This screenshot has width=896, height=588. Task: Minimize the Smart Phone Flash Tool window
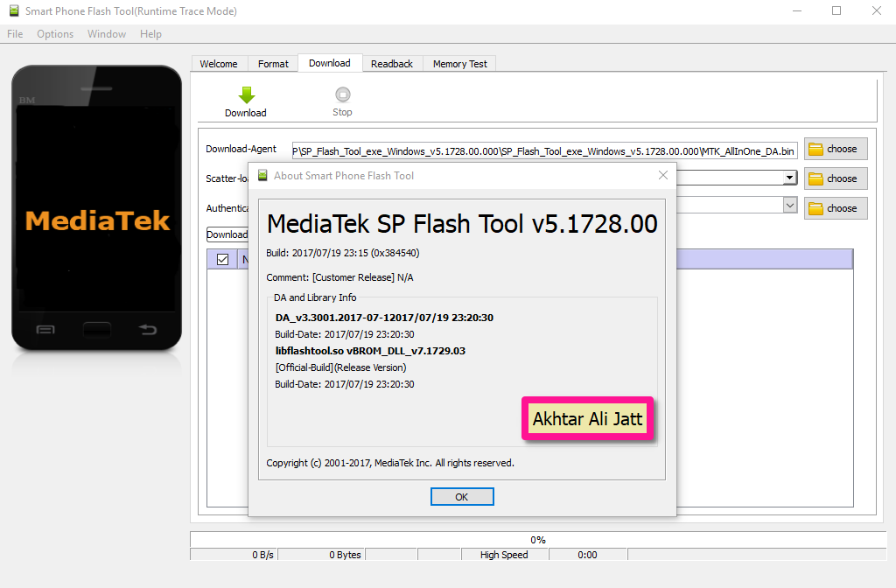pyautogui.click(x=797, y=10)
